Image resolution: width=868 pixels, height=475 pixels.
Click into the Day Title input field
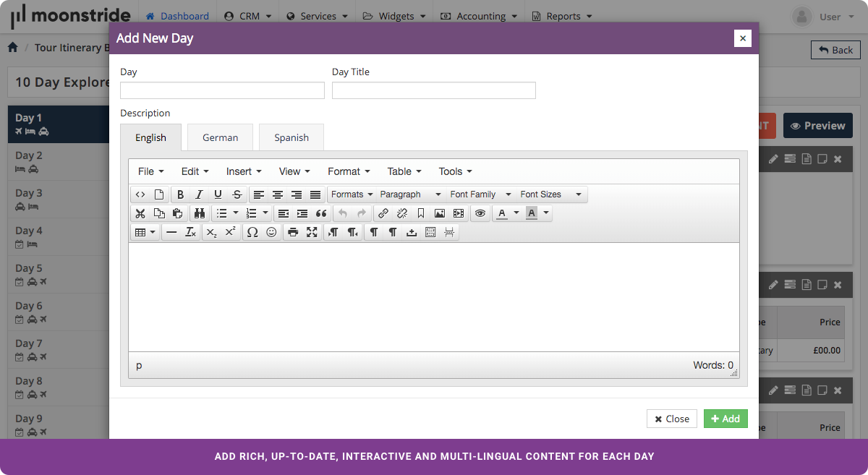click(x=433, y=90)
